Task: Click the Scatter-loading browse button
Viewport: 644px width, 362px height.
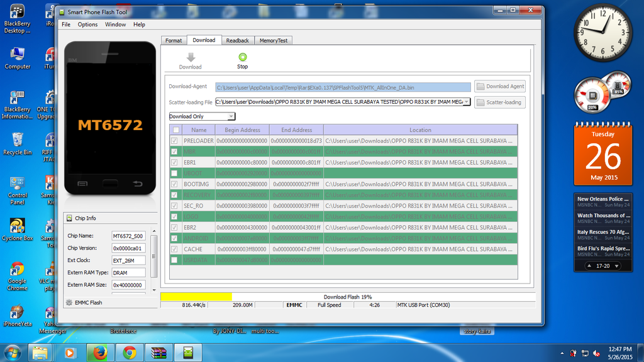Action: click(x=500, y=102)
